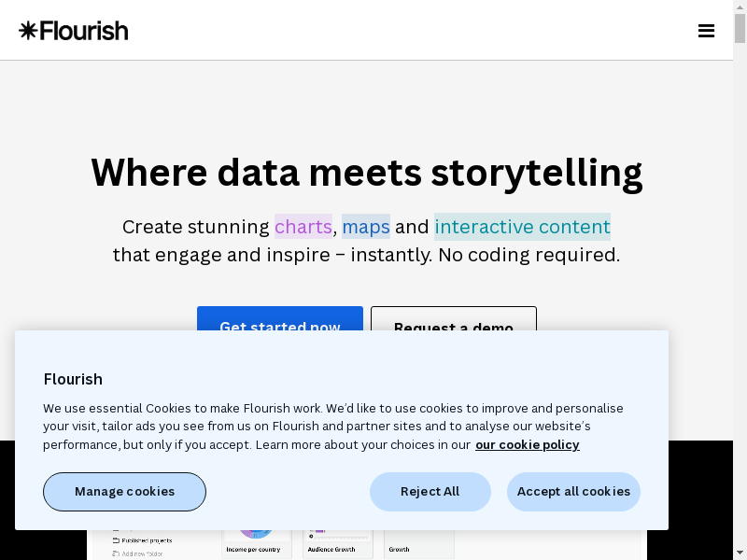
Task: Open the hamburger navigation menu
Action: tap(706, 31)
